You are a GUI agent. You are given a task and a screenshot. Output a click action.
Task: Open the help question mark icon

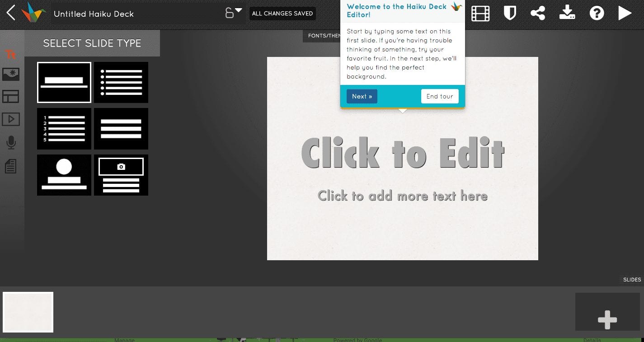pos(597,13)
